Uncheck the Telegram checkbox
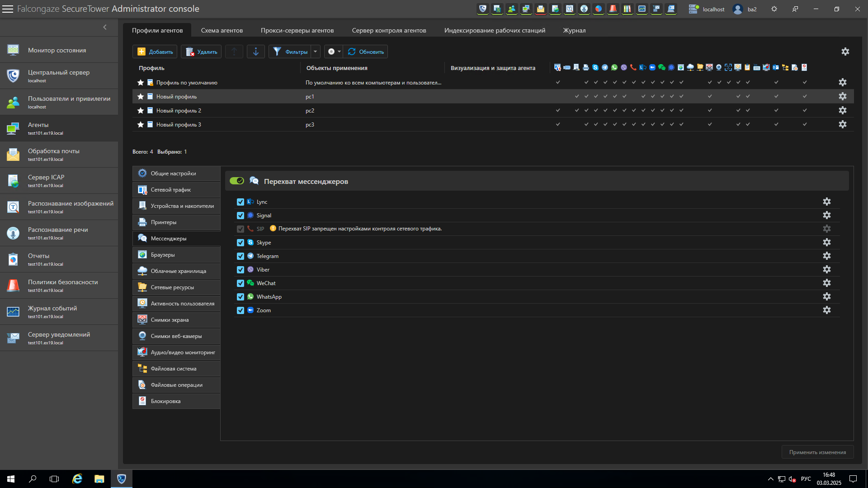Viewport: 868px width, 488px height. click(x=241, y=256)
